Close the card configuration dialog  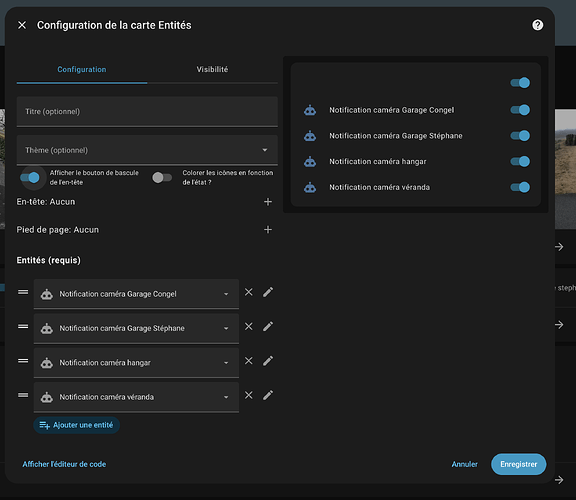click(22, 25)
